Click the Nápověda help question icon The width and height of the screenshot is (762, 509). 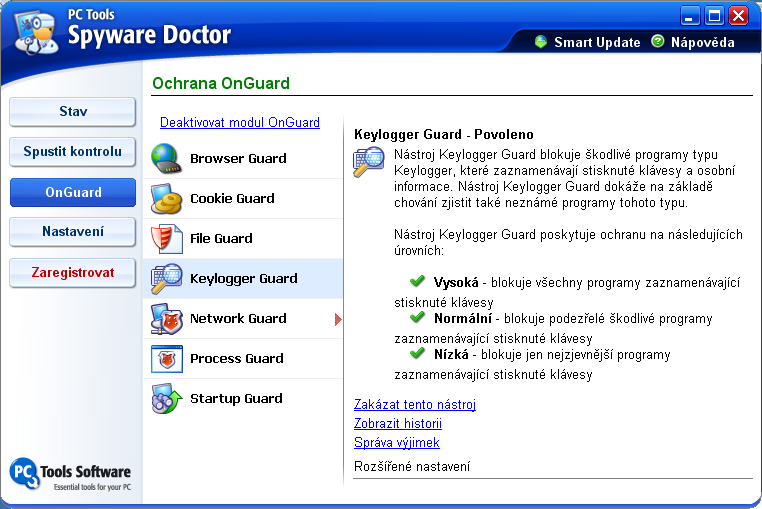[658, 41]
